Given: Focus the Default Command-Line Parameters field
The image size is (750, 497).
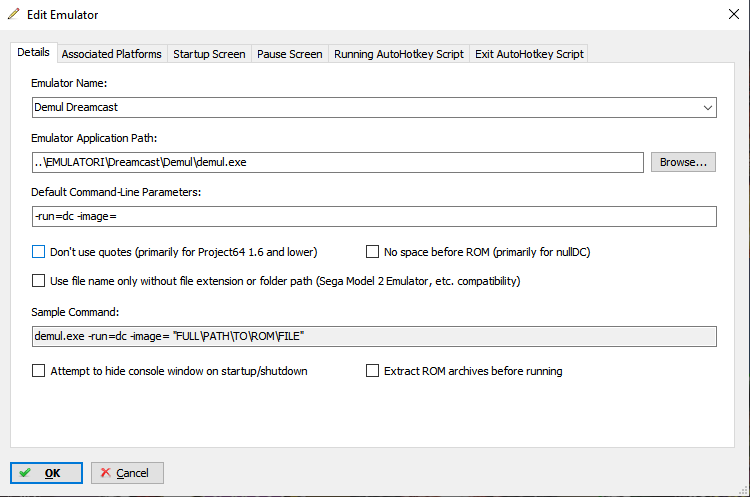Looking at the screenshot, I should (374, 216).
